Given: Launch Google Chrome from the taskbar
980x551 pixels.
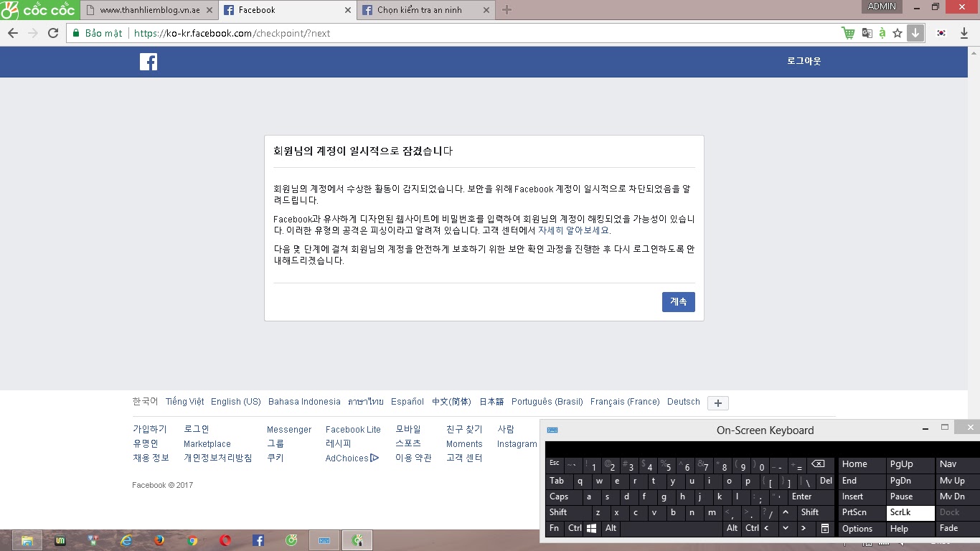Looking at the screenshot, I should click(192, 540).
